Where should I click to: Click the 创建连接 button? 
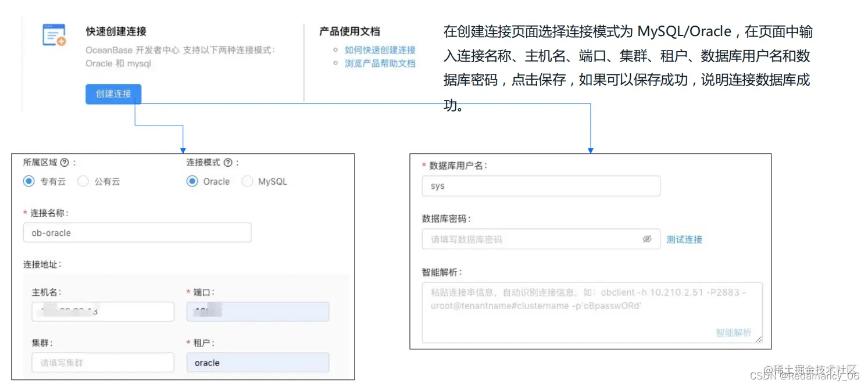click(x=113, y=94)
